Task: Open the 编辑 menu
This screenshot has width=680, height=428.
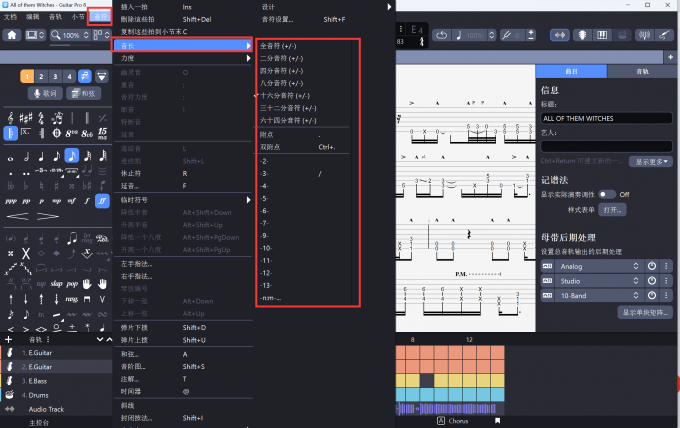Action: pos(33,17)
